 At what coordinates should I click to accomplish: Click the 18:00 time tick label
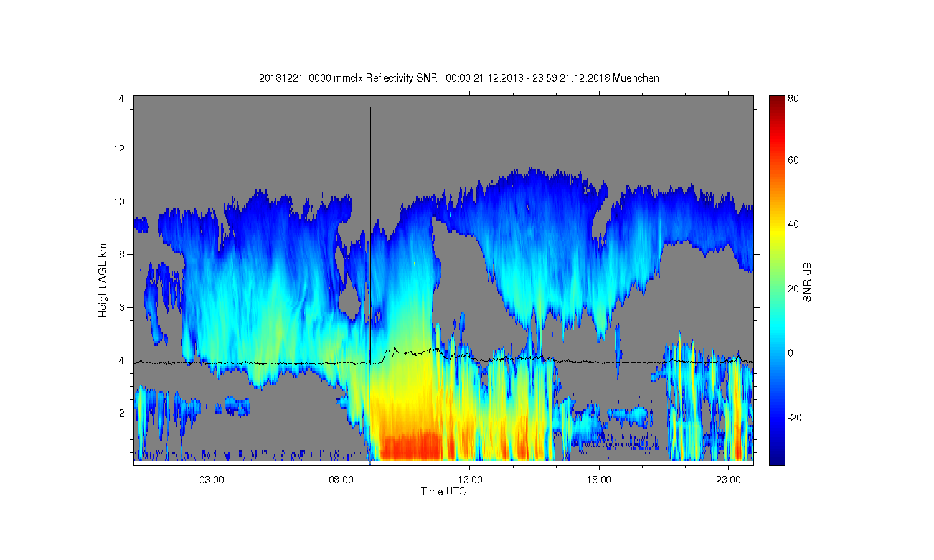[x=599, y=480]
